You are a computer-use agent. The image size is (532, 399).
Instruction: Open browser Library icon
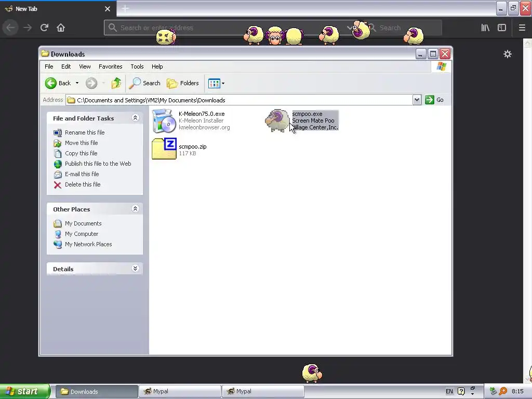(485, 28)
